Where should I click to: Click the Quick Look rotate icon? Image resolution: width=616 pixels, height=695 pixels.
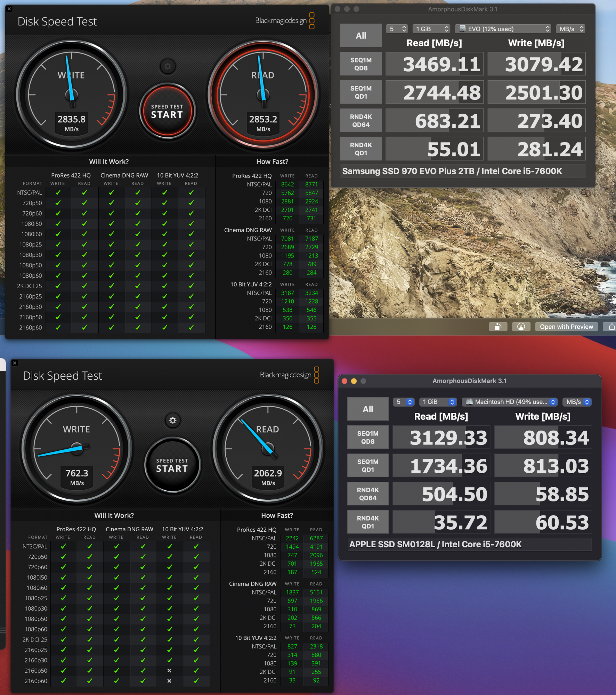(x=498, y=327)
